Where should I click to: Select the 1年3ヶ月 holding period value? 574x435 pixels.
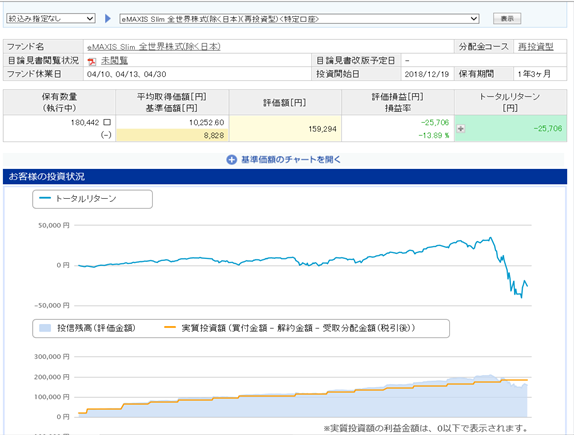(x=534, y=74)
